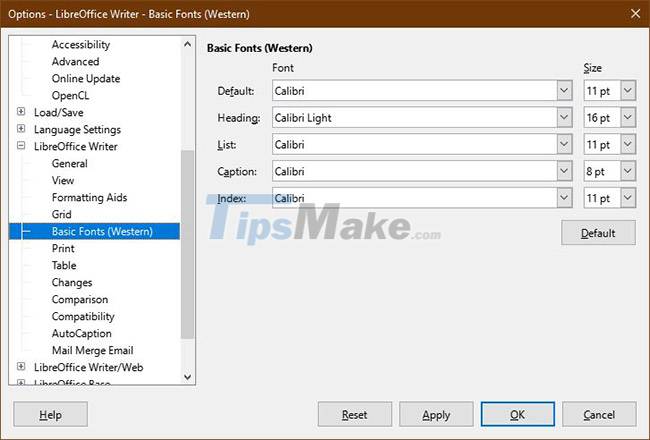Collapse the LibreOffice Writer node
The width and height of the screenshot is (650, 440).
click(x=21, y=146)
